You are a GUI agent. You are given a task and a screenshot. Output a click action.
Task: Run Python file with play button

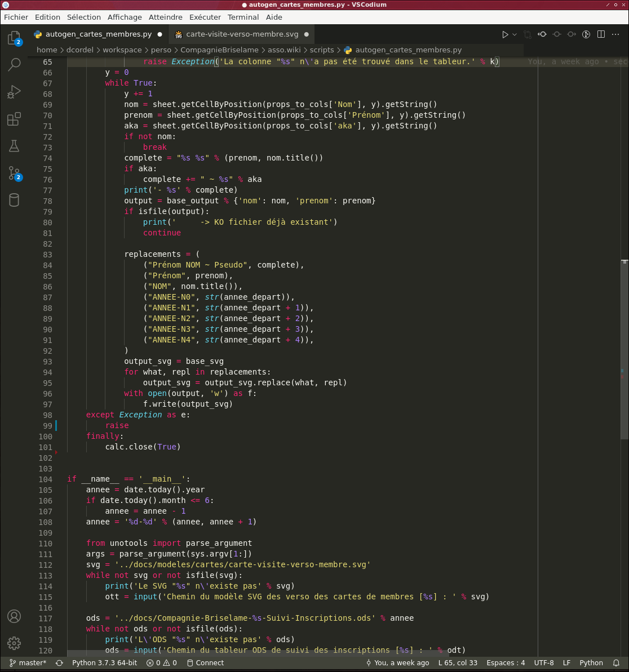[505, 34]
